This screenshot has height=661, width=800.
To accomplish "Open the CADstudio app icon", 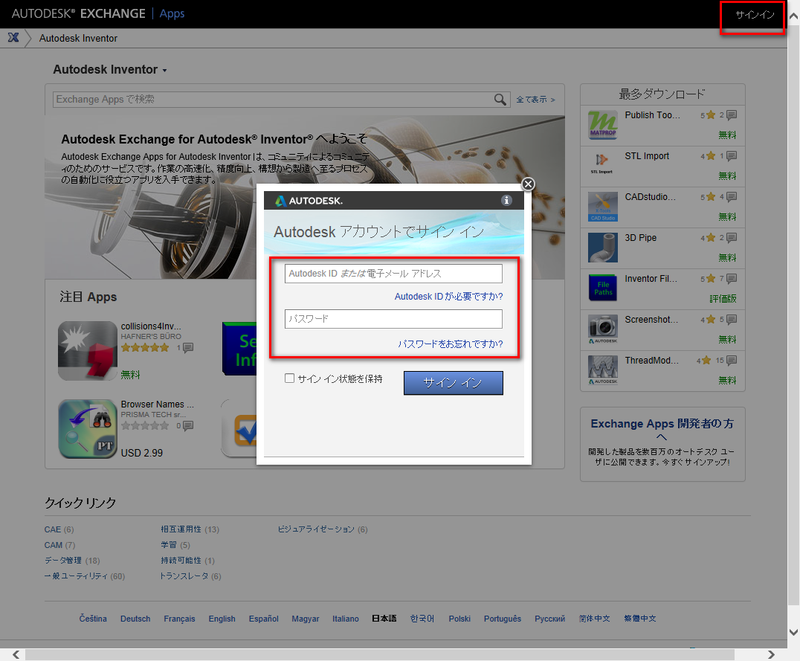I will pos(603,207).
